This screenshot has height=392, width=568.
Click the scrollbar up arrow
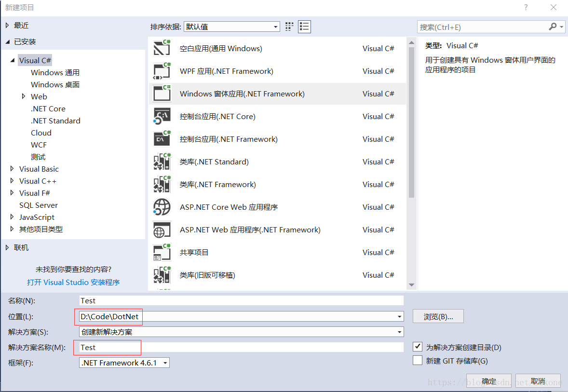[x=411, y=42]
